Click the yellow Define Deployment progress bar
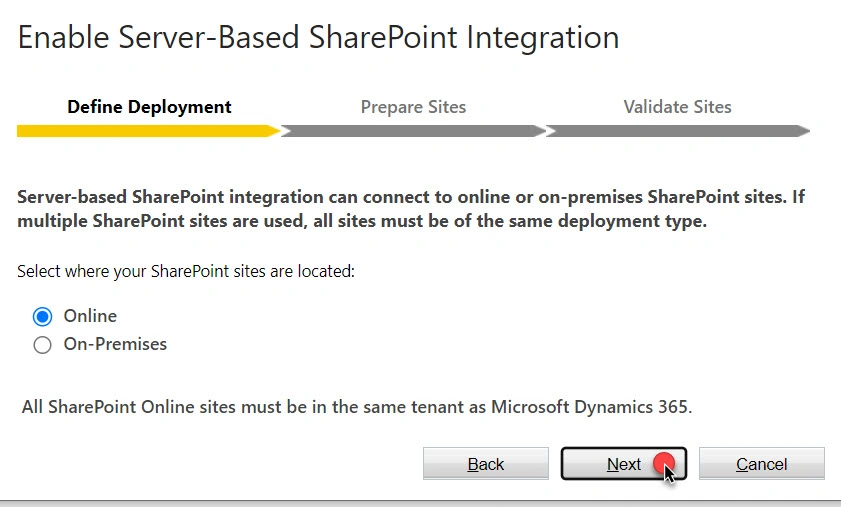 [x=149, y=131]
